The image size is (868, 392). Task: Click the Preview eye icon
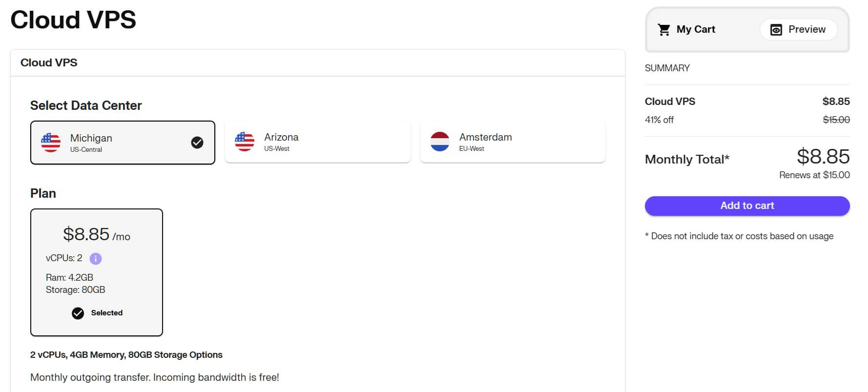click(x=776, y=30)
